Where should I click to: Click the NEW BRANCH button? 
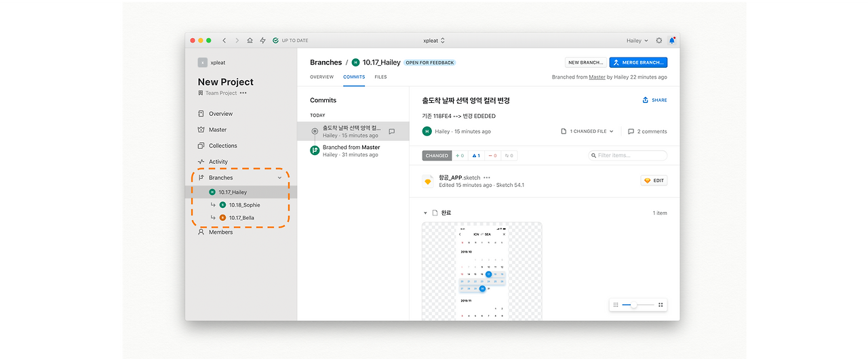(x=585, y=62)
